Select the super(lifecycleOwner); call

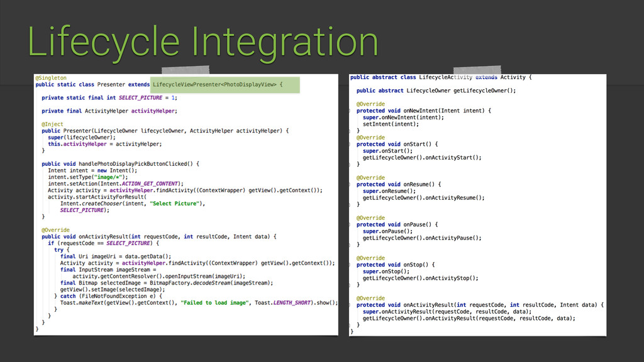[x=82, y=138]
